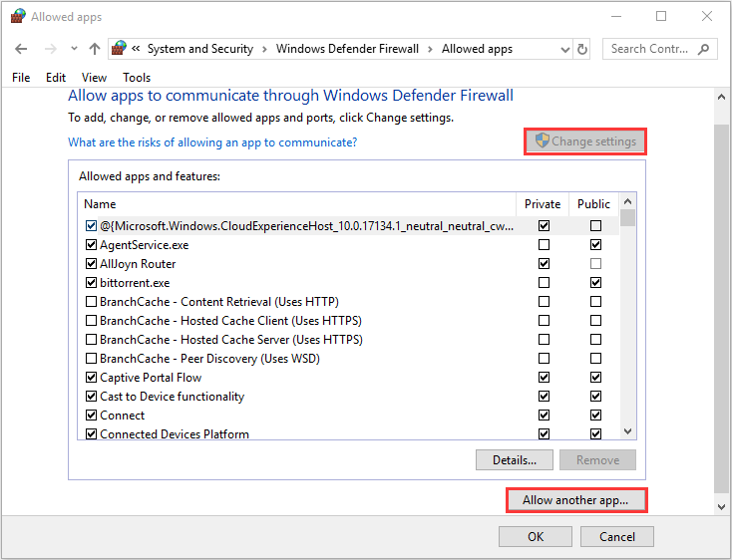Open the Edit menu
The height and width of the screenshot is (560, 732).
(x=56, y=78)
